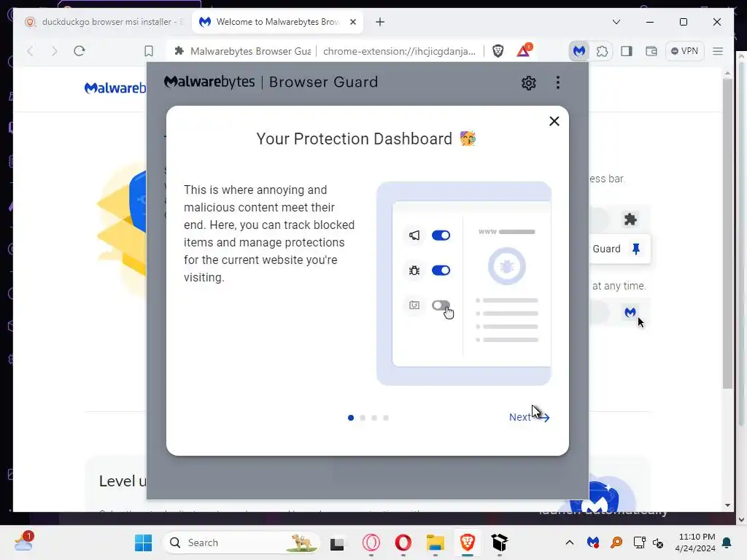The image size is (747, 560).
Task: Select the second pagination dot
Action: (x=363, y=418)
